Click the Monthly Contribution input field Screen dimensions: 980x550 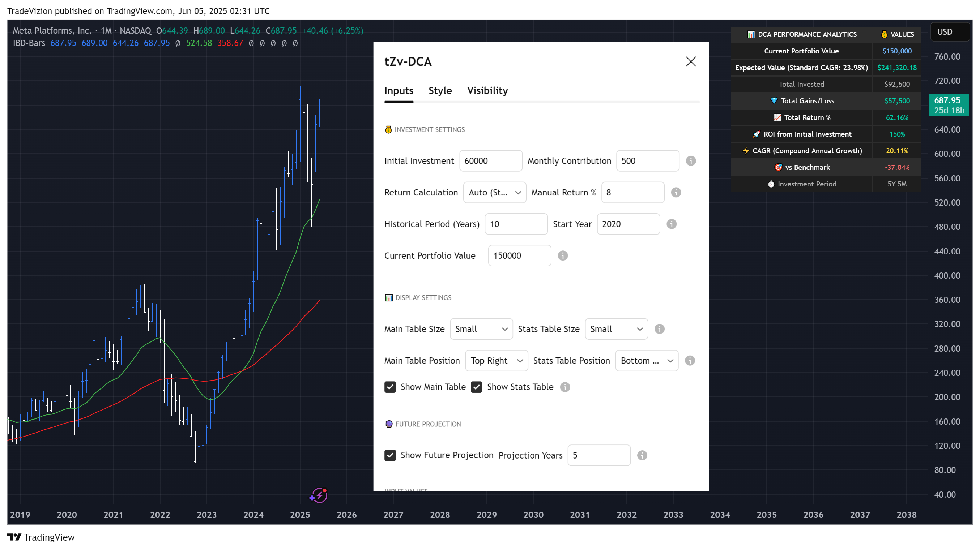pyautogui.click(x=648, y=161)
